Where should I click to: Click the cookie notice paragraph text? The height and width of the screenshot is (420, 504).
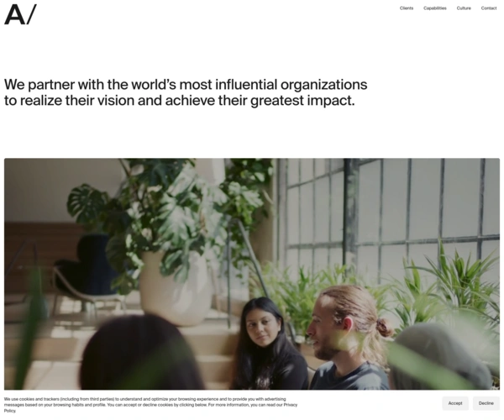point(150,405)
